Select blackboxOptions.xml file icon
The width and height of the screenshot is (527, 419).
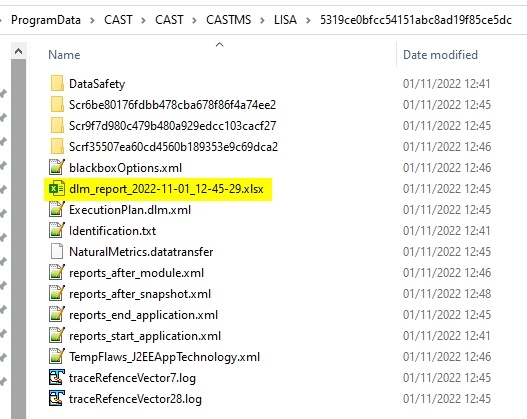point(57,167)
